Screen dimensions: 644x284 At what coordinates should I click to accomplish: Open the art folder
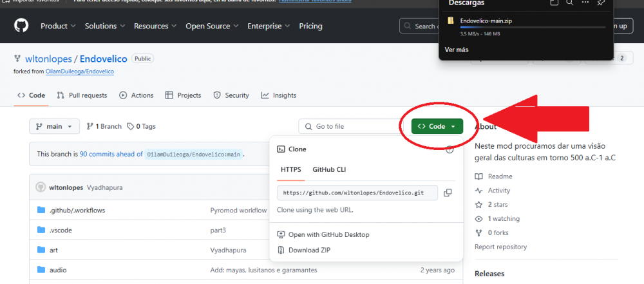54,250
